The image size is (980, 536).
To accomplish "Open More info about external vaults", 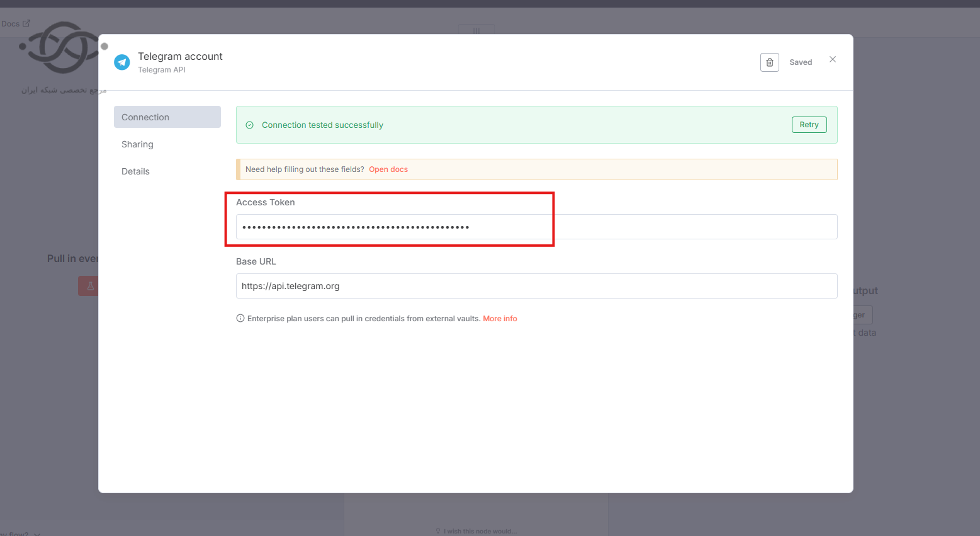I will tap(500, 319).
